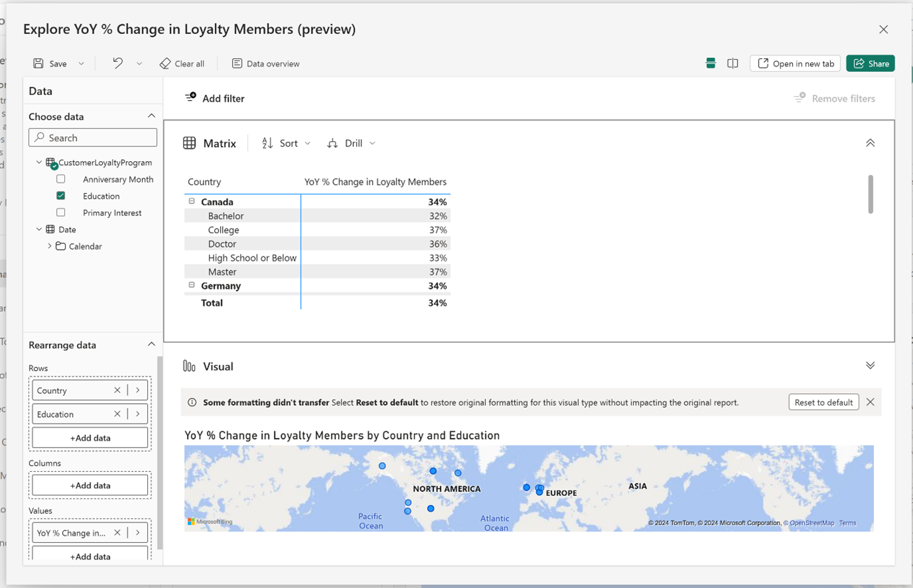This screenshot has width=913, height=588.
Task: Remove YoY % Change field from Values
Action: 117,532
